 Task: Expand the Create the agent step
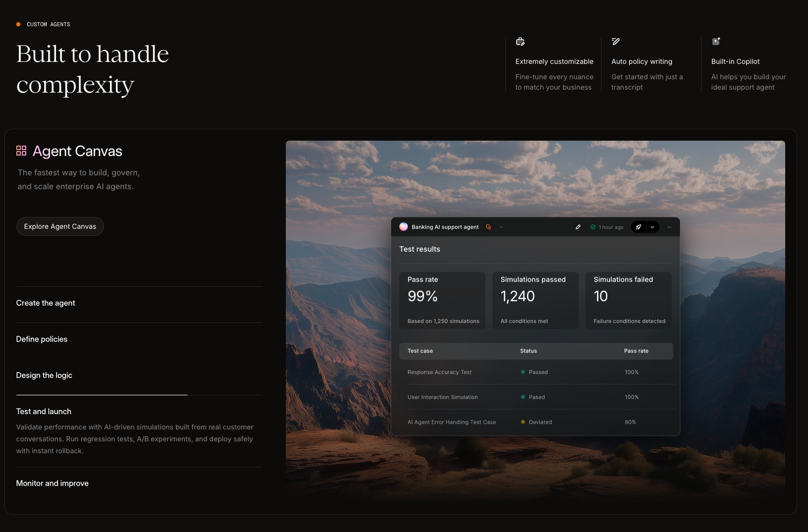coord(139,303)
